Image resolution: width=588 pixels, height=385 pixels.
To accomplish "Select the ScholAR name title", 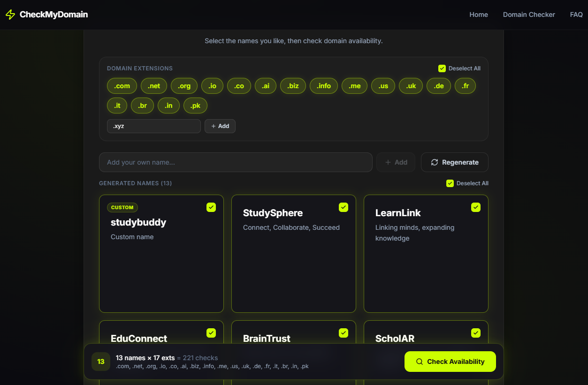I will [x=395, y=339].
